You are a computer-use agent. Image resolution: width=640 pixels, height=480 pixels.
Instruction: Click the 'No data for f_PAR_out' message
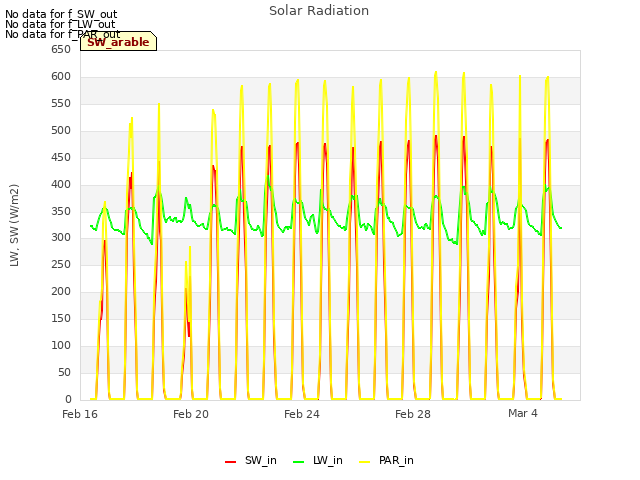(62, 34)
